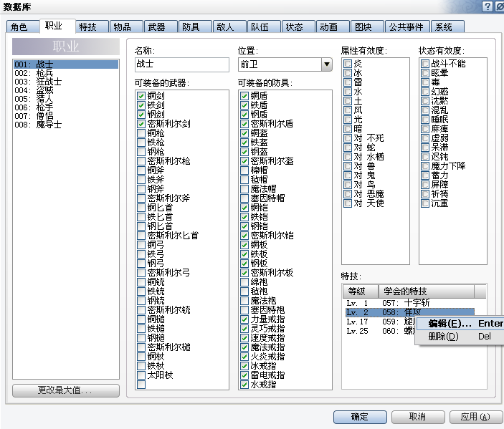
Task: Select the 敌人 tab
Action: pyautogui.click(x=229, y=26)
